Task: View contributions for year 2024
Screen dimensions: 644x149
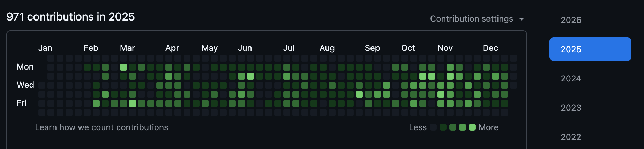Action: click(571, 79)
